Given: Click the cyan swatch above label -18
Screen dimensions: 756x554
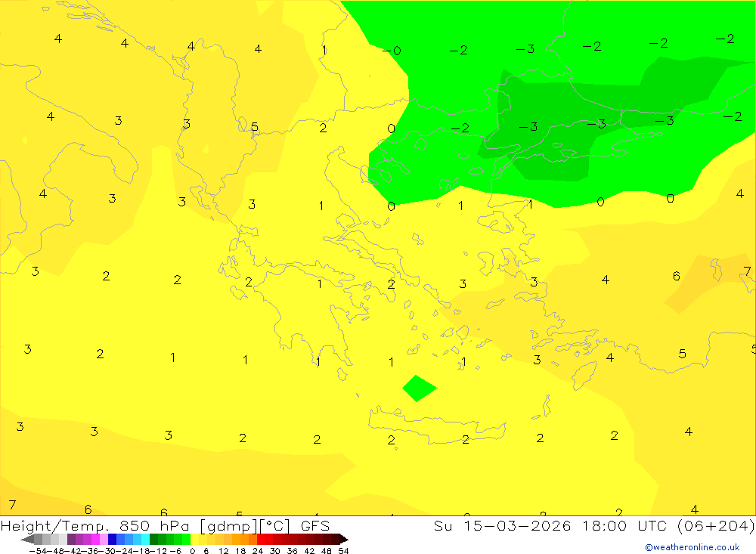Looking at the screenshot, I should (x=146, y=540).
